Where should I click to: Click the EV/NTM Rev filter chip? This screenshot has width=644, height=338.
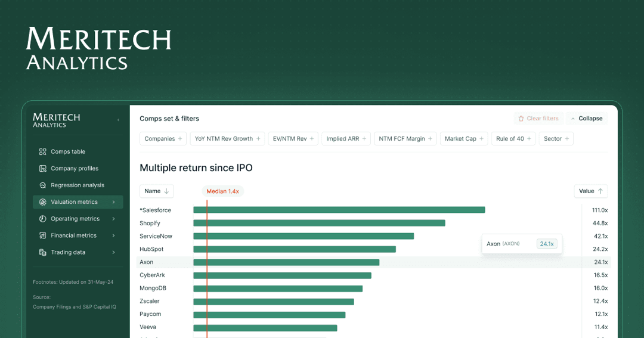[x=293, y=139]
